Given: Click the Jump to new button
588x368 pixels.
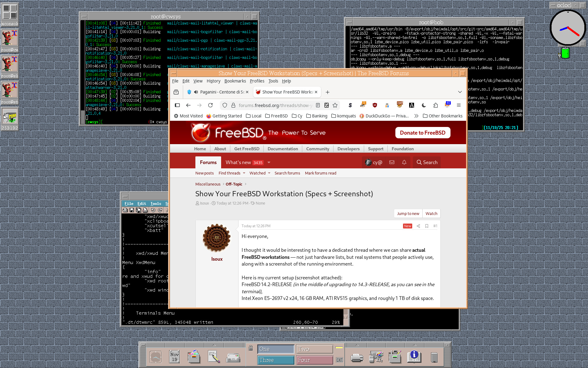Looking at the screenshot, I should point(408,213).
